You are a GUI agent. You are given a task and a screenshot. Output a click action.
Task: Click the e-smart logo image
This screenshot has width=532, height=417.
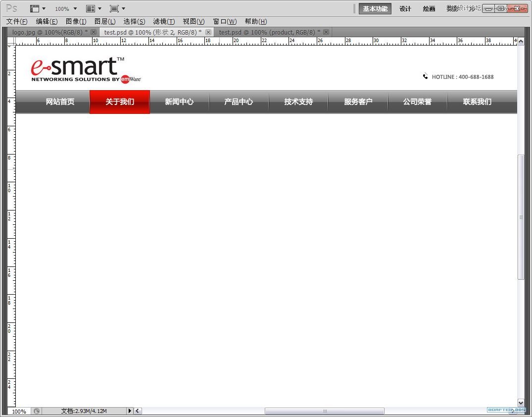coord(86,70)
